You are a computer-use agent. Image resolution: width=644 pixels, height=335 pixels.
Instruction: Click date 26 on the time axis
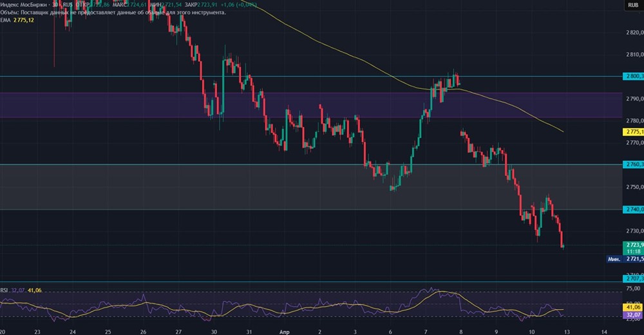coord(143,332)
